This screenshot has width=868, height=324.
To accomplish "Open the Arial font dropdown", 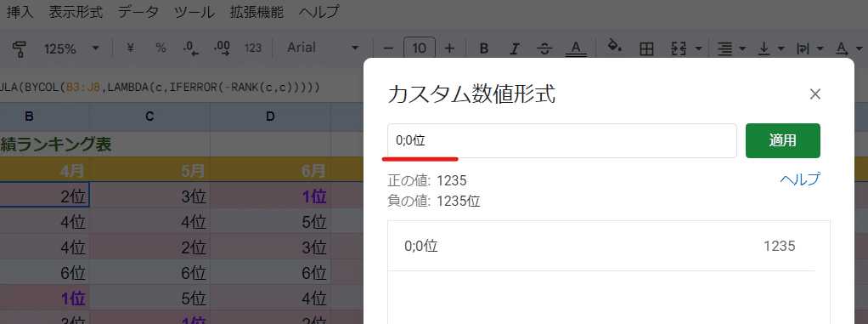I will point(324,48).
